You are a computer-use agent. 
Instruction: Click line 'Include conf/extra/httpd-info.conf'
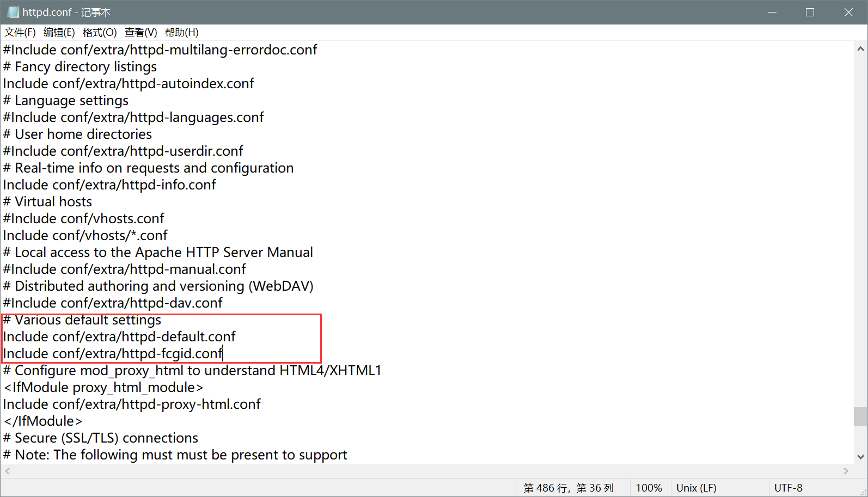click(x=109, y=185)
